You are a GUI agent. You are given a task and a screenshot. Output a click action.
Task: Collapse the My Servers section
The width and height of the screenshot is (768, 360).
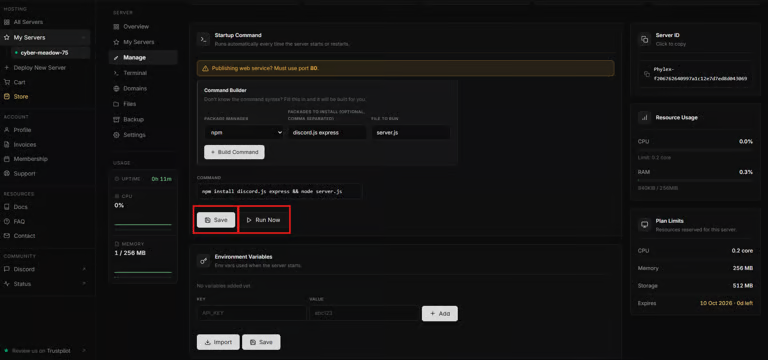tap(84, 38)
